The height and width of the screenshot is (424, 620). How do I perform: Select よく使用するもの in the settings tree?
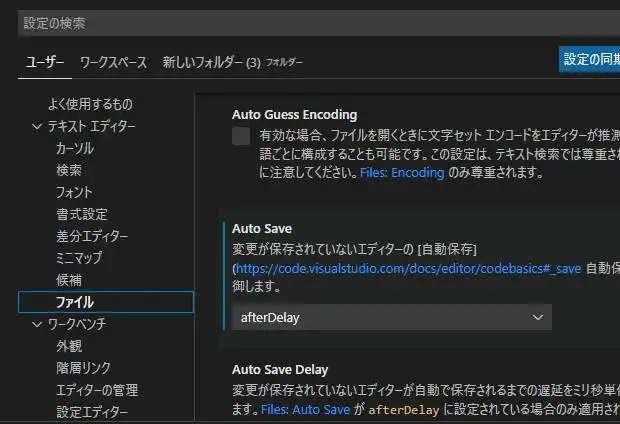(x=90, y=104)
